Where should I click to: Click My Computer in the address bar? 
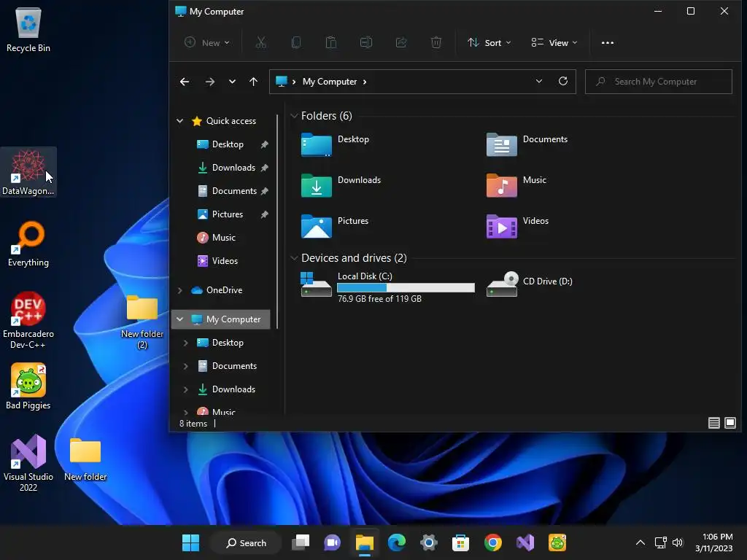pyautogui.click(x=330, y=82)
